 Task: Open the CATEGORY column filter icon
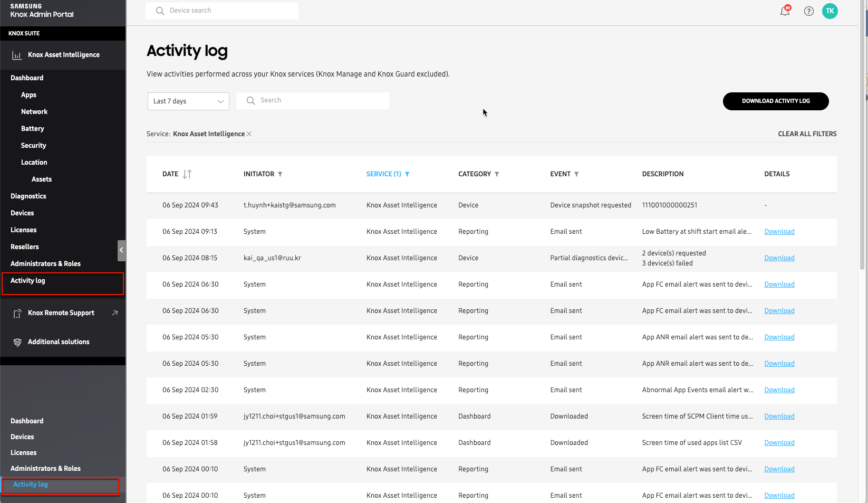point(497,174)
